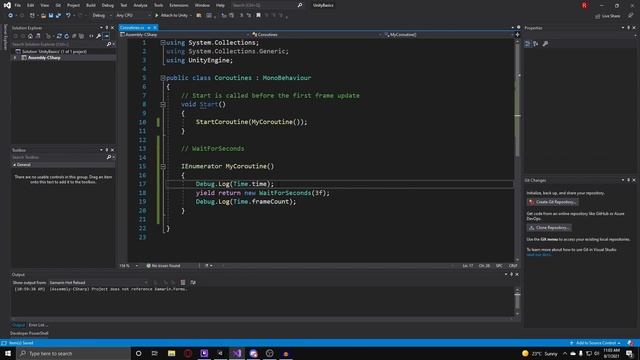Click the bookmark toggle icon in toolbar
The width and height of the screenshot is (640, 360).
click(258, 16)
